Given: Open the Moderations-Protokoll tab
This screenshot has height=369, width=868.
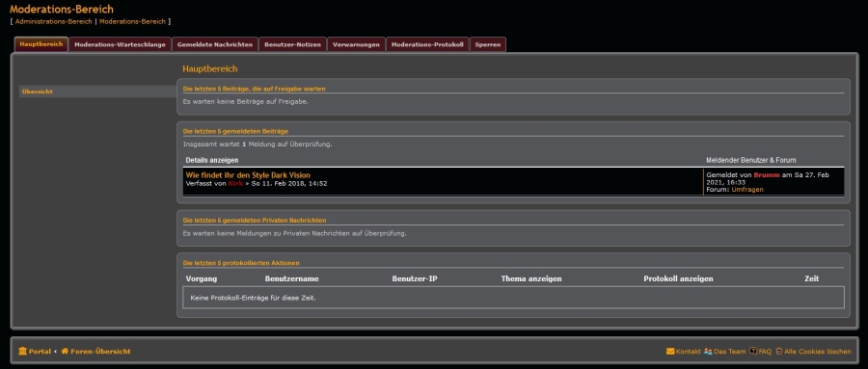Looking at the screenshot, I should pos(427,45).
